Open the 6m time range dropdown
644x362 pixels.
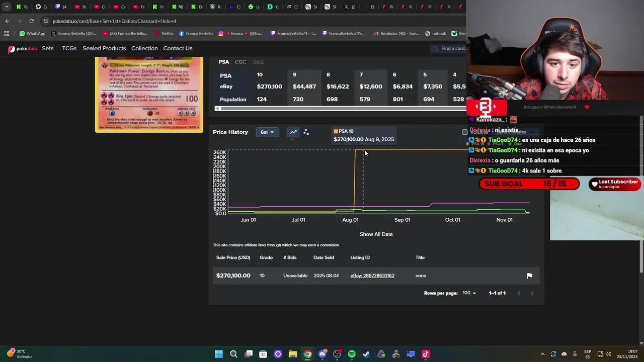267,132
